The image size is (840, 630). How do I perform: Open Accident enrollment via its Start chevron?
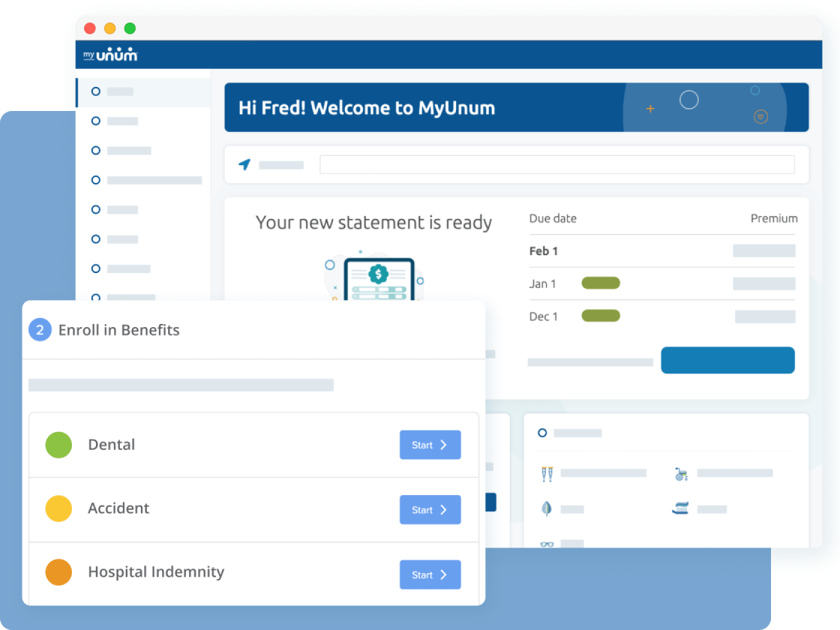(442, 509)
